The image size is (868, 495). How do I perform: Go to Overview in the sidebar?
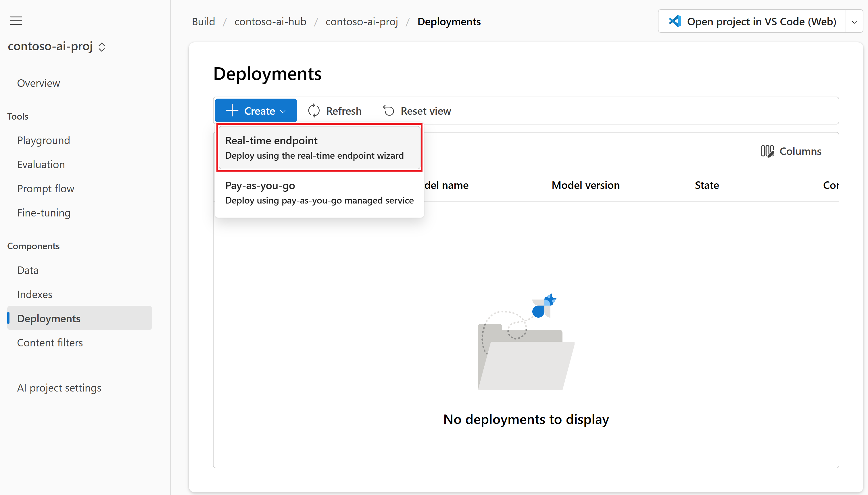[39, 83]
